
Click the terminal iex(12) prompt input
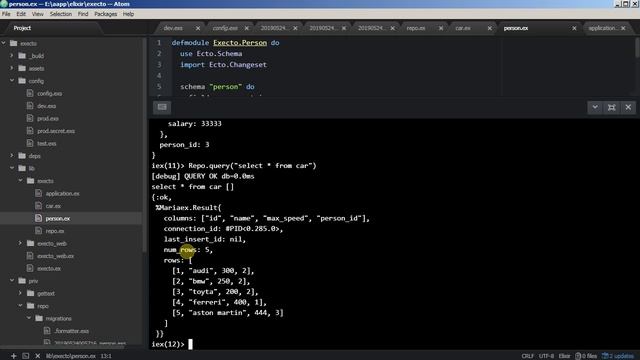tap(190, 344)
